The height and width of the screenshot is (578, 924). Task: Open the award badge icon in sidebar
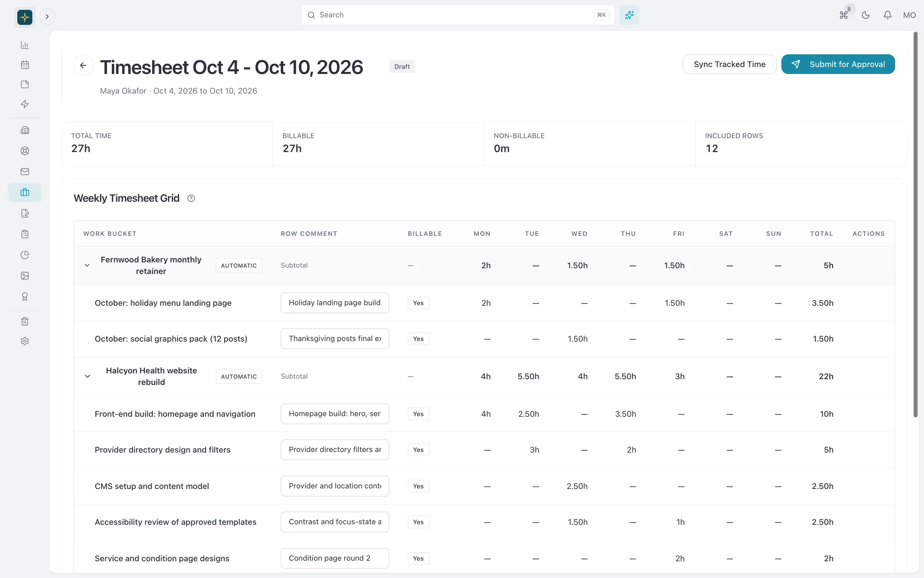coord(25,296)
